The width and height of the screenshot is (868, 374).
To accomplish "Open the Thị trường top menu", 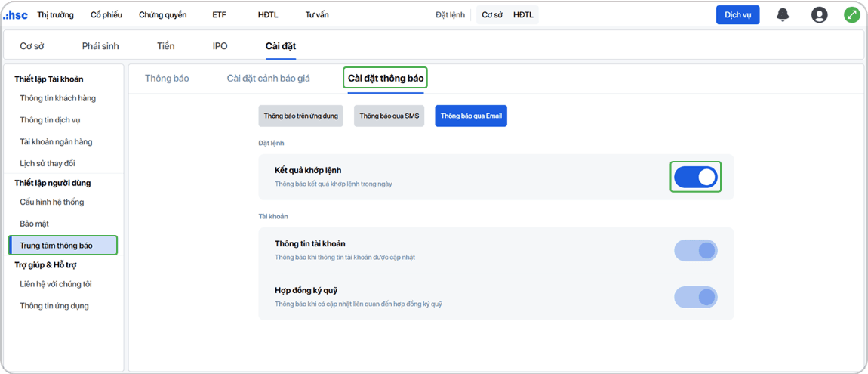I will (x=55, y=15).
